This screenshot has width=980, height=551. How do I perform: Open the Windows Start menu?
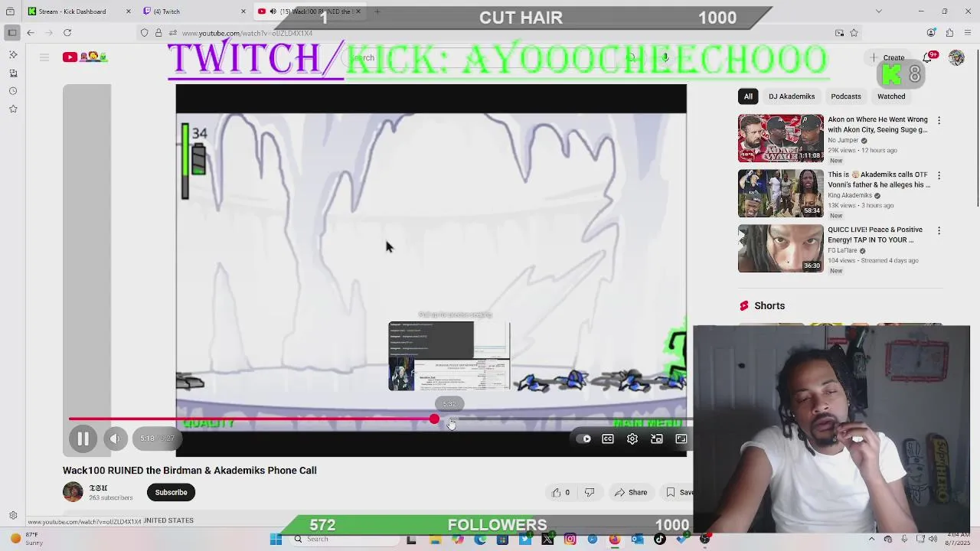click(276, 540)
